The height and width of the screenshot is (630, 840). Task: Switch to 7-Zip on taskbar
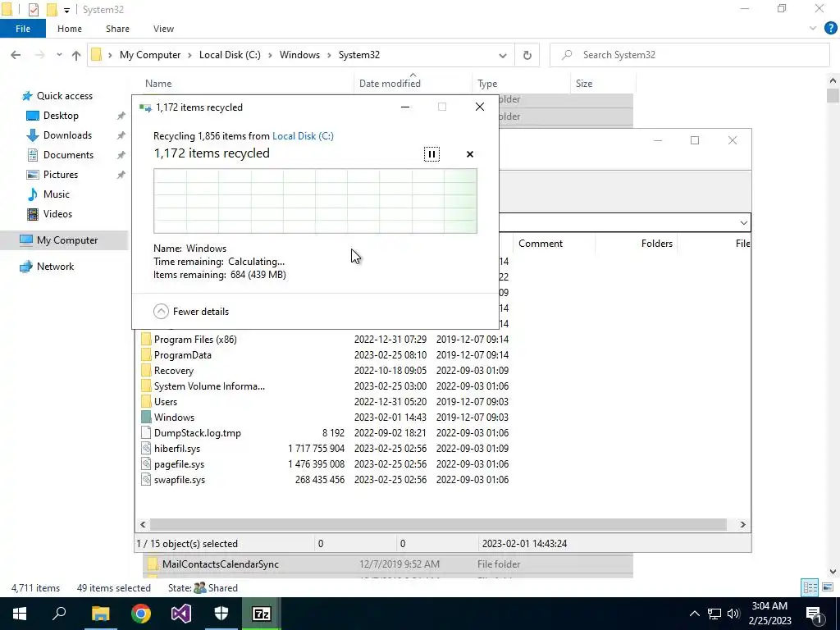262,614
